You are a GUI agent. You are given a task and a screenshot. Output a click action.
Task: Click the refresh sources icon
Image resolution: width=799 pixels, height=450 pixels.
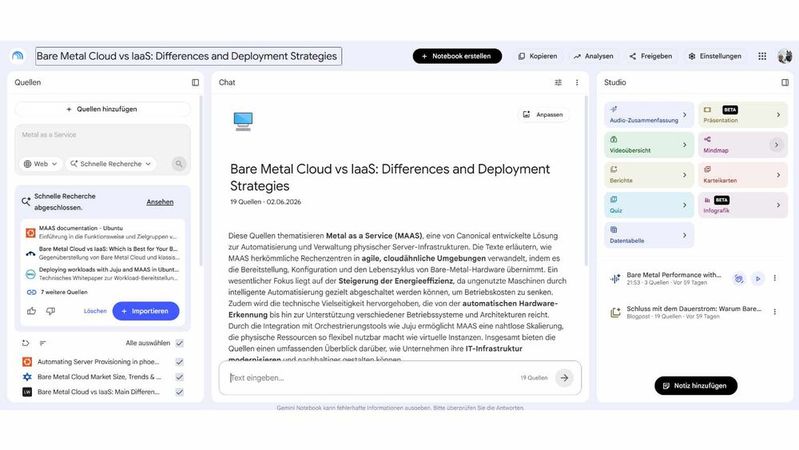pos(25,343)
